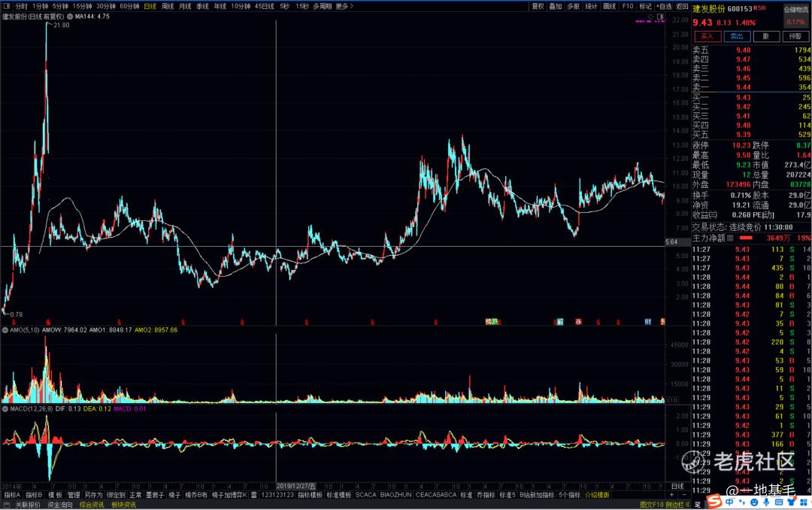812x510 pixels.
Task: Open the 统计 statistics tool
Action: (591, 6)
